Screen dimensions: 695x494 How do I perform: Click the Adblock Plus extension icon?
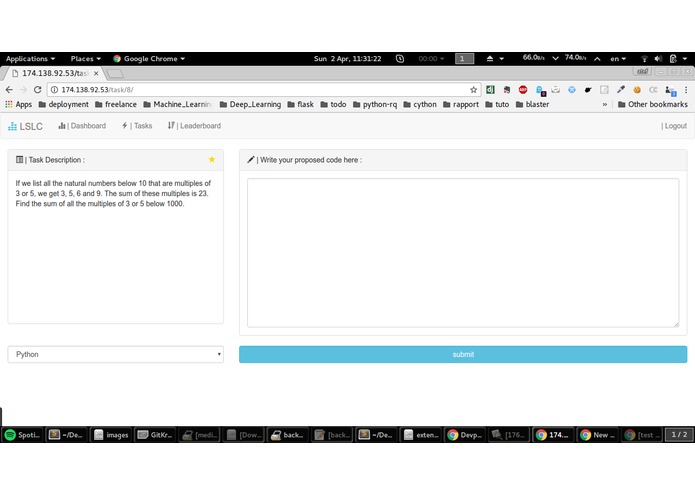523,89
